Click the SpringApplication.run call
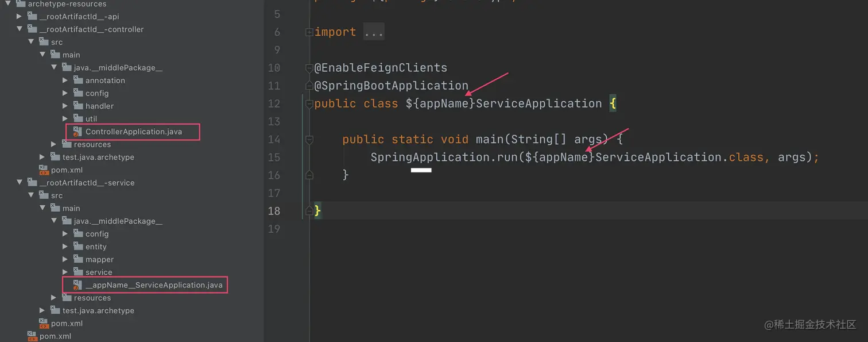The height and width of the screenshot is (342, 868). click(x=444, y=157)
